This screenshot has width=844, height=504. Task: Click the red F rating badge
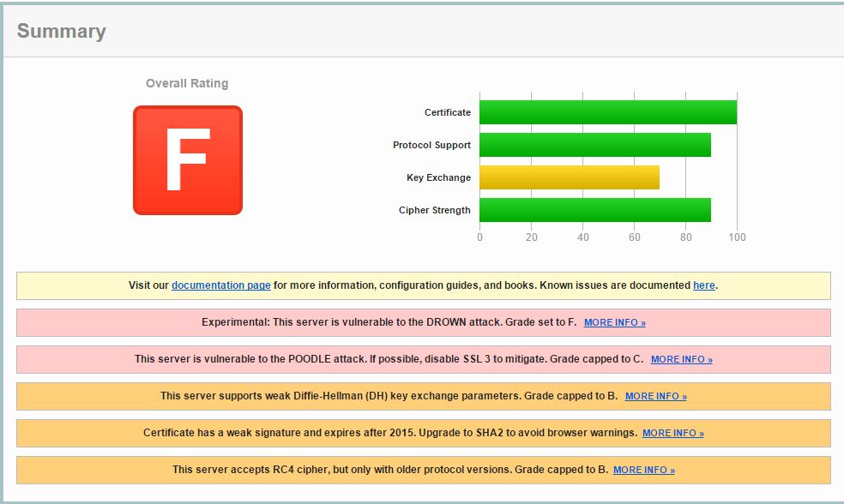188,159
